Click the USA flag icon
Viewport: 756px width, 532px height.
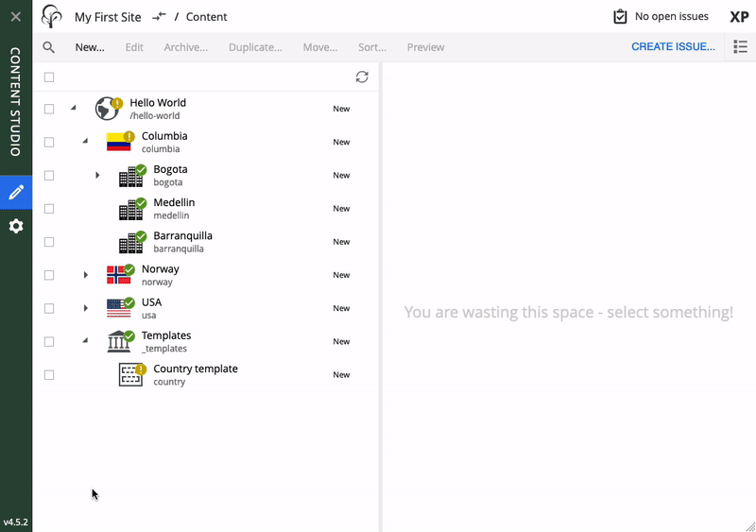(119, 308)
